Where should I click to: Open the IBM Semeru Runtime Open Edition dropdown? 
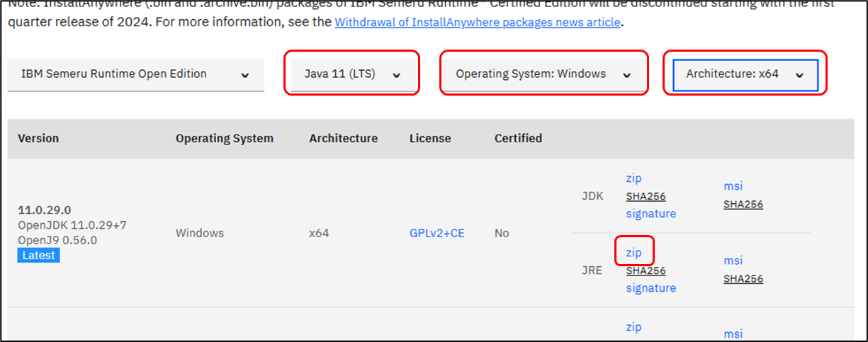tap(135, 74)
